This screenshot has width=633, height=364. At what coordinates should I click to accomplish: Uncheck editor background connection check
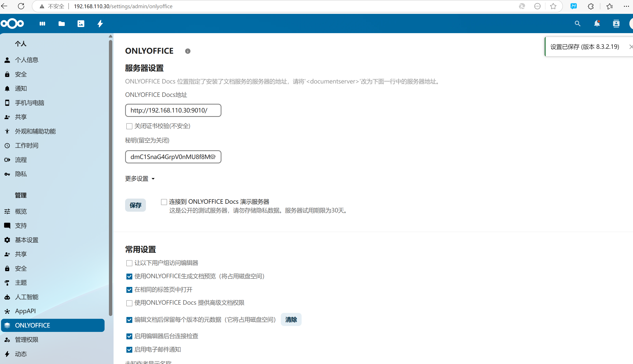pyautogui.click(x=129, y=336)
